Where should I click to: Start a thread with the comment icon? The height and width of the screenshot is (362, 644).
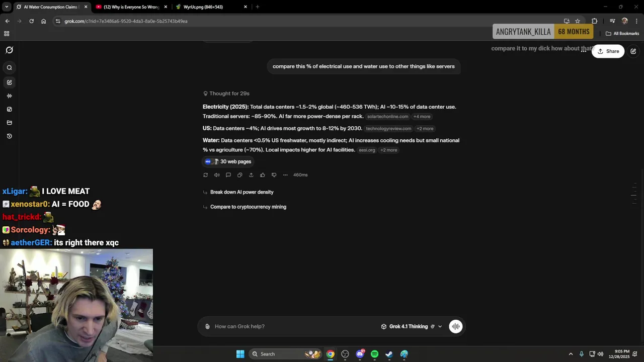point(228,175)
